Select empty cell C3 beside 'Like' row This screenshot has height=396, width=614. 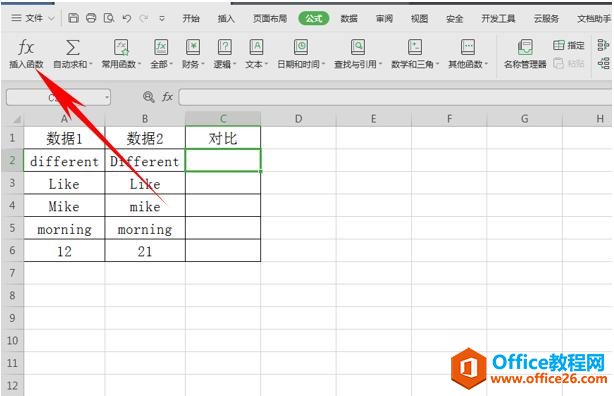tap(223, 183)
